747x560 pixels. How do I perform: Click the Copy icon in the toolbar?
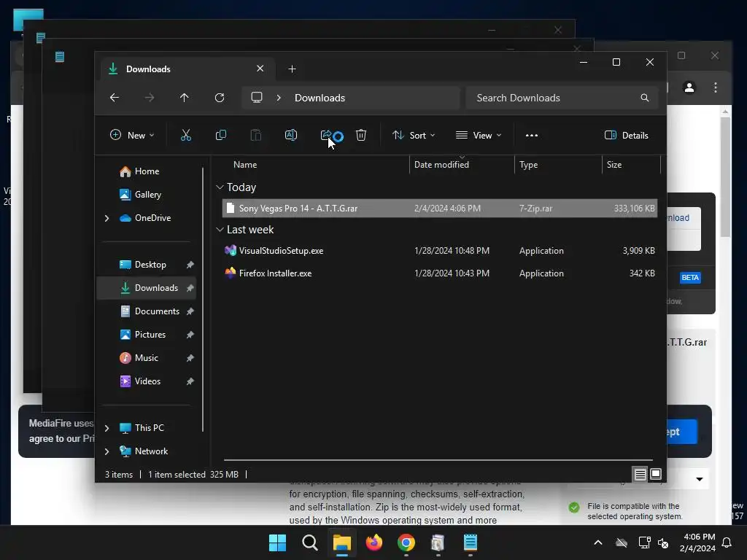point(221,135)
